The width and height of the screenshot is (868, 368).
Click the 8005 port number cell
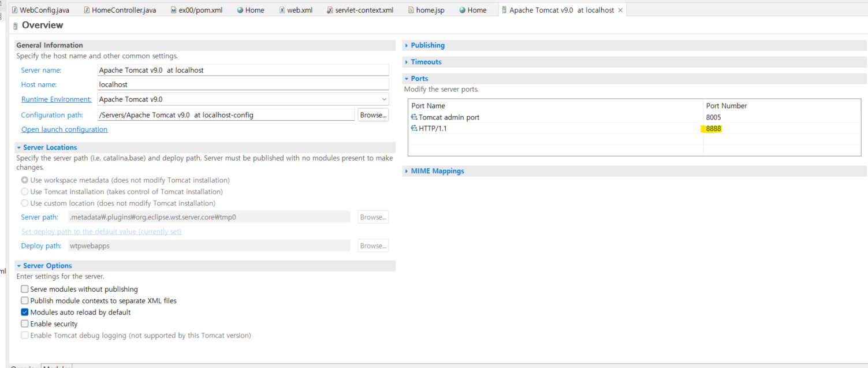[x=714, y=117]
